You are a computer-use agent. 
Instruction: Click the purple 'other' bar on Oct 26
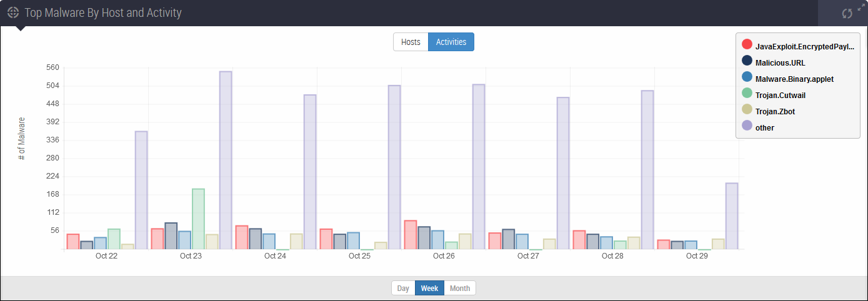(x=479, y=167)
